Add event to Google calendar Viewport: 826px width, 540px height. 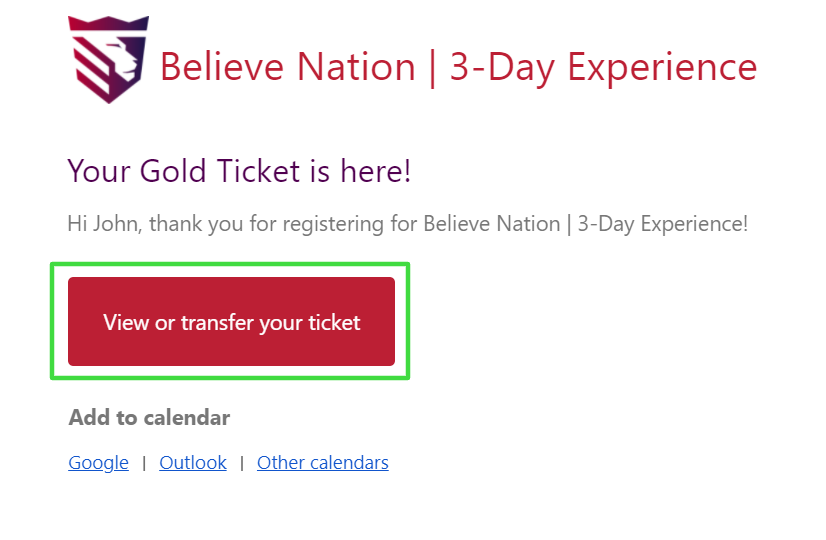(x=99, y=463)
